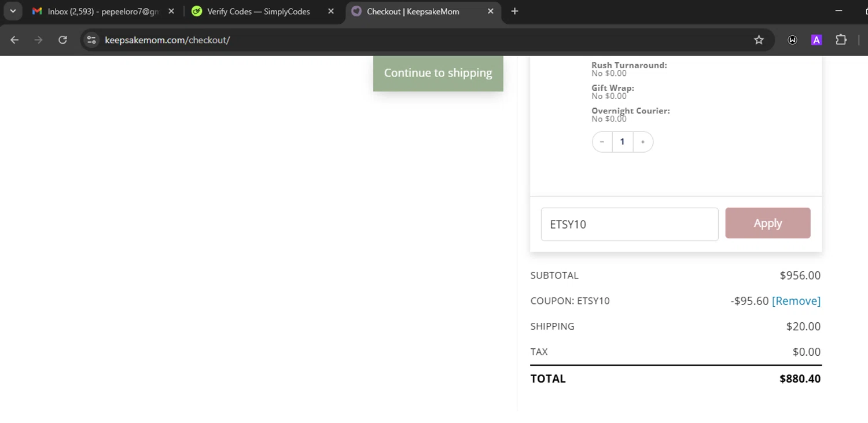Screen dimensions: 868x423
Task: Switch to the Gmail Inbox tab
Action: 103,12
